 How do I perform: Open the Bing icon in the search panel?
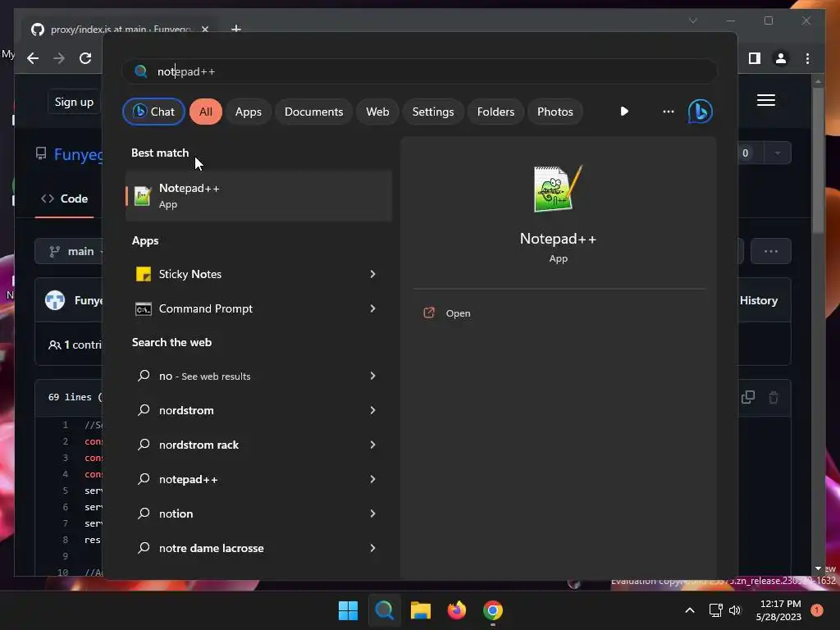[x=701, y=112]
